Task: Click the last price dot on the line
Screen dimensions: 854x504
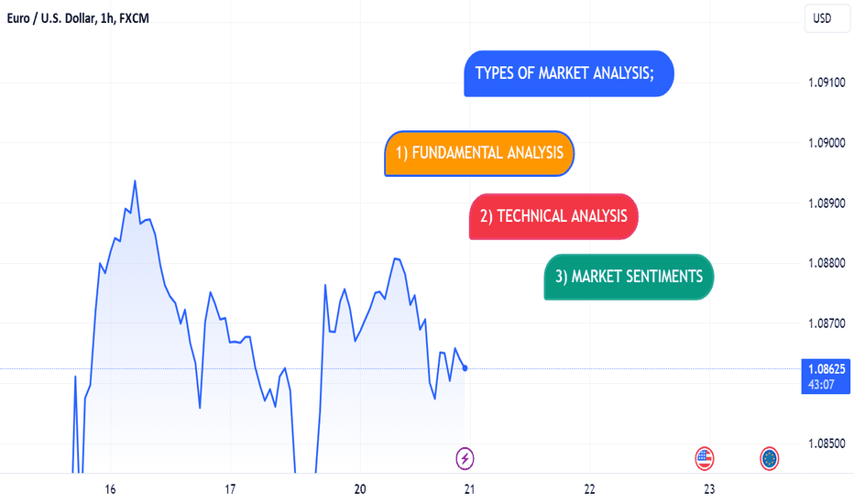Action: pyautogui.click(x=465, y=369)
